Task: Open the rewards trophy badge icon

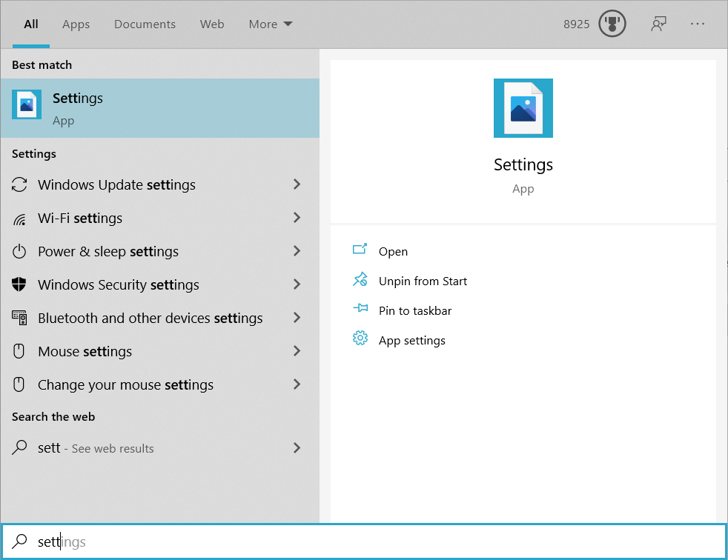Action: pos(612,24)
